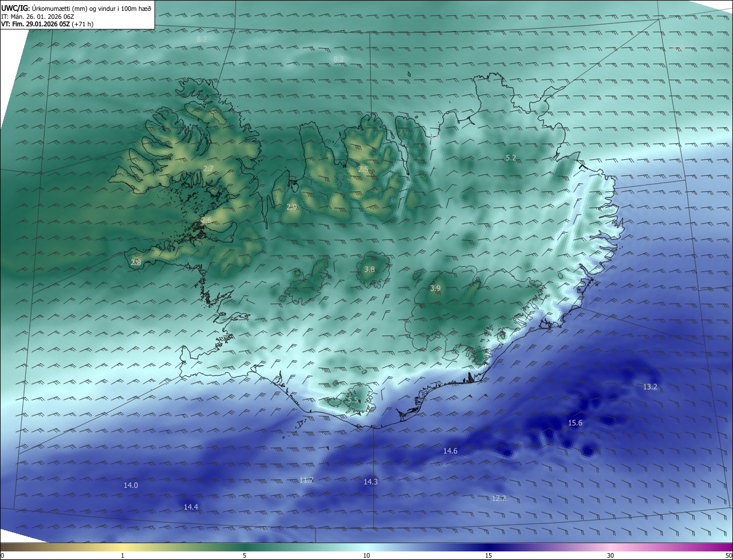The height and width of the screenshot is (560, 733).
Task: Select the 2.8 value on the western peninsula
Action: [136, 263]
